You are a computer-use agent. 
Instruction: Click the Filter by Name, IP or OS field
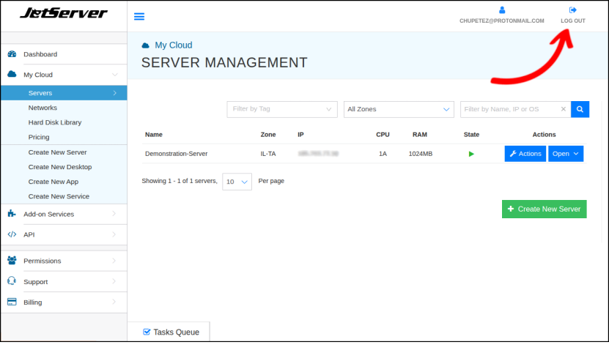tap(509, 109)
